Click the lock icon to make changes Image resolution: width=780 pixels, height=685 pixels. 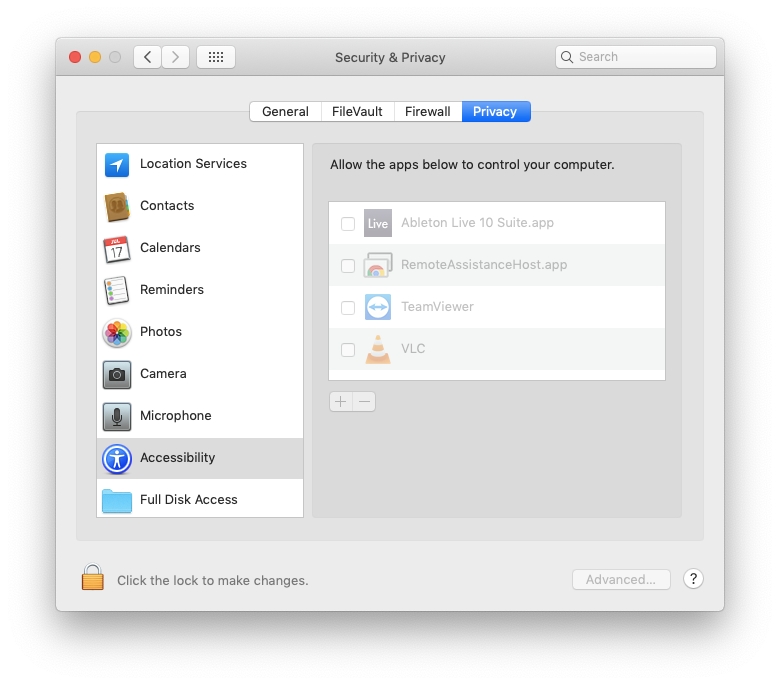pos(93,578)
